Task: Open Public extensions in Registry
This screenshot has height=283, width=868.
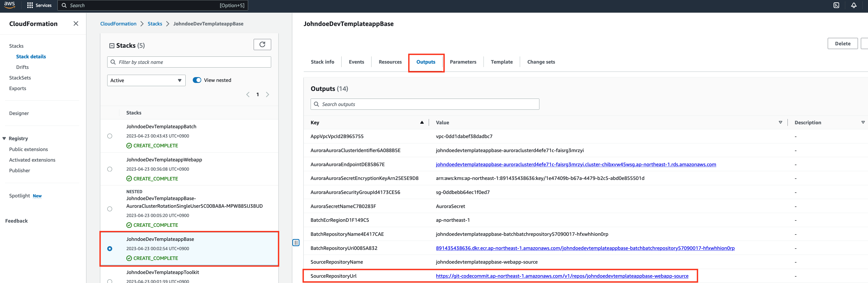Action: pos(28,149)
